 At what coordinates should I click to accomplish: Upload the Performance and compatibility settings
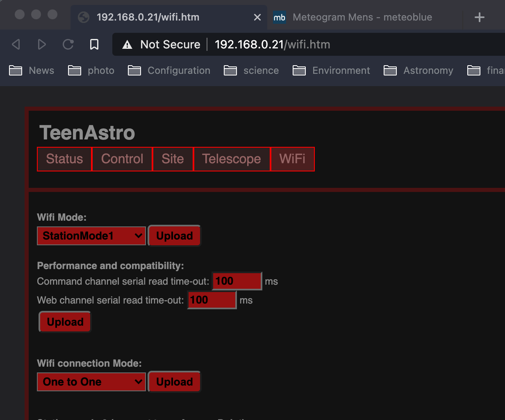(65, 322)
